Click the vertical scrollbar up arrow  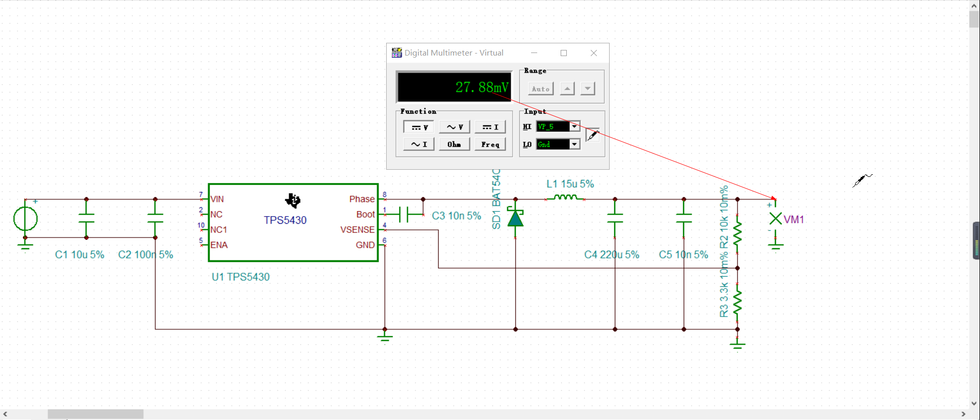coord(974,5)
